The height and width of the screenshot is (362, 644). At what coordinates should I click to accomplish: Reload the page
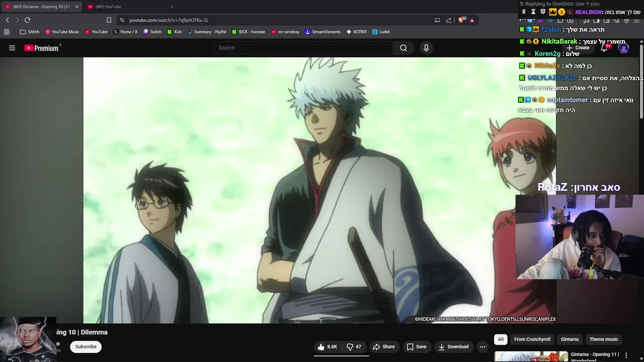tap(27, 20)
